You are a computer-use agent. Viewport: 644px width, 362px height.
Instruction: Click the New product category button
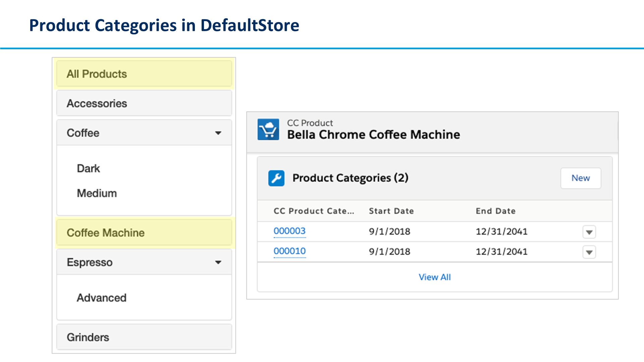(x=581, y=178)
